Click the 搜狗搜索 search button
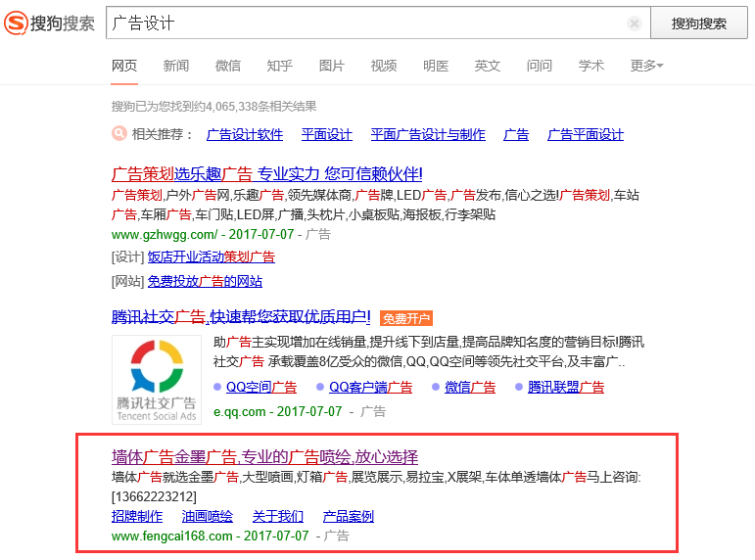 (698, 23)
